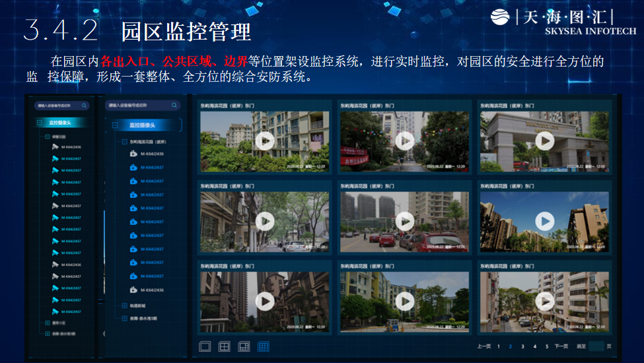Click 下一页 next page link

pyautogui.click(x=561, y=346)
